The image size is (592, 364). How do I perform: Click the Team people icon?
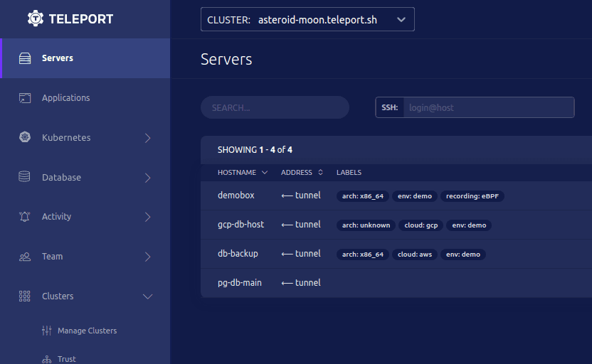pos(25,257)
